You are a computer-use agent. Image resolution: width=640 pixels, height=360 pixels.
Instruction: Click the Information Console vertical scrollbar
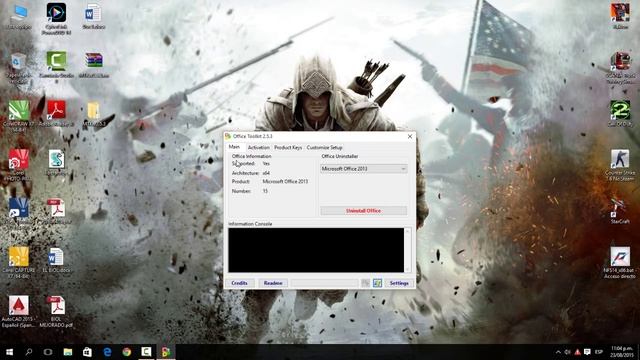(407, 250)
